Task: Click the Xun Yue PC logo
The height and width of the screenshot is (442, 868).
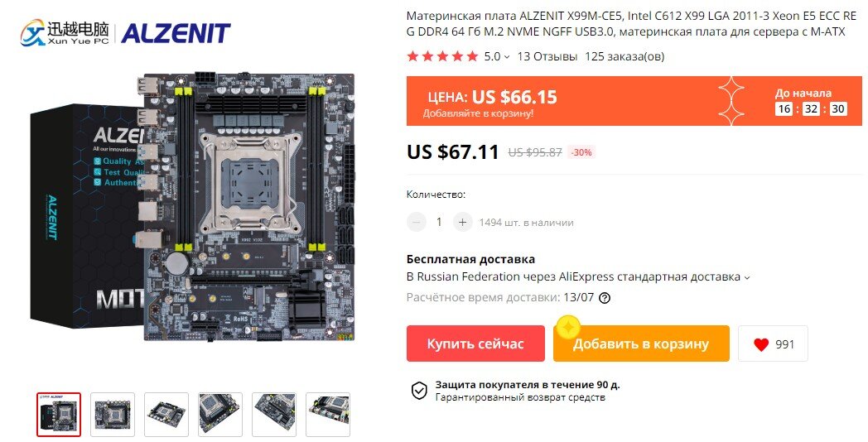Action: 65,32
